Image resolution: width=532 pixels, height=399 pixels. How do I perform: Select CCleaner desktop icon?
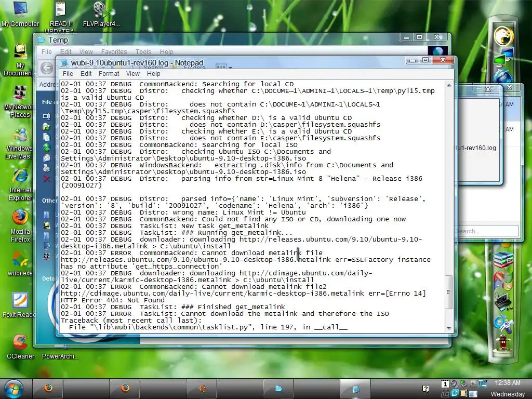click(x=20, y=347)
